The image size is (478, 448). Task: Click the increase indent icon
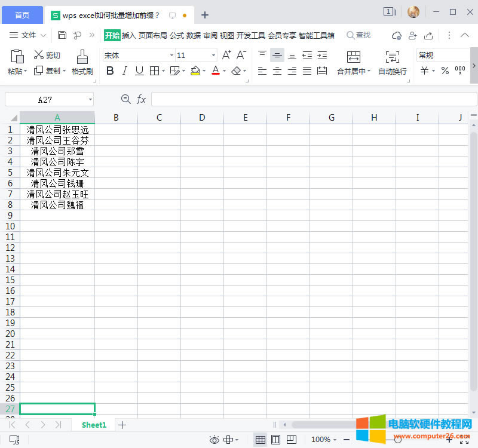coord(322,56)
